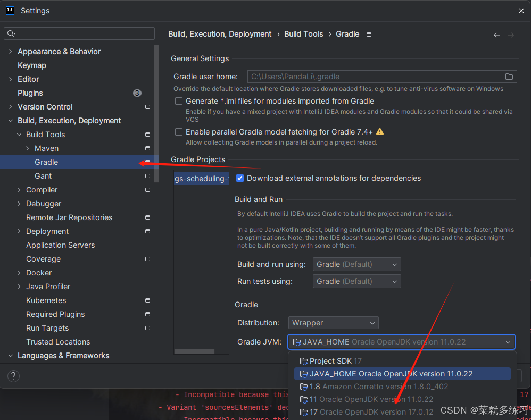This screenshot has width=531, height=420.
Task: Click project-level icon on Build Tools row
Action: (148, 135)
